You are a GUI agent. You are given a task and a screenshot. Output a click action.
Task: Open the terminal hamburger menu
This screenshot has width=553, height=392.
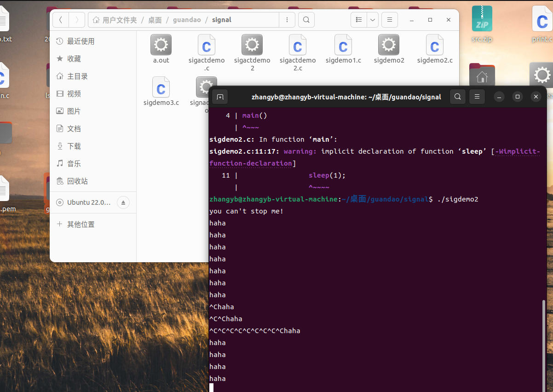pyautogui.click(x=477, y=97)
